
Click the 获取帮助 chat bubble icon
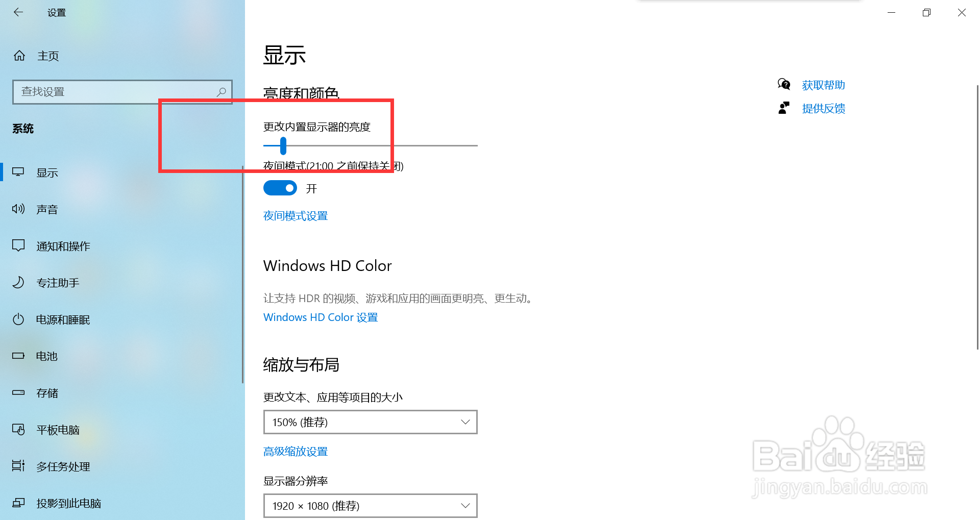point(784,84)
